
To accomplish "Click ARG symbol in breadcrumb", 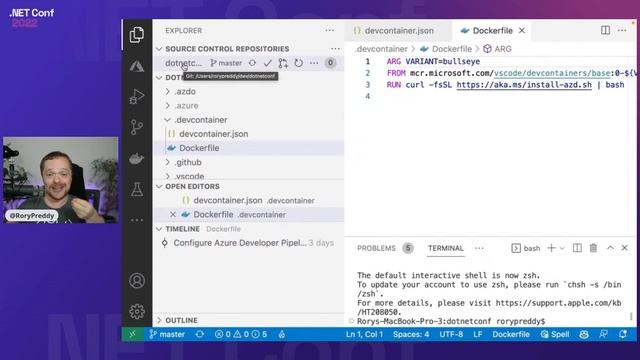I will tap(498, 49).
